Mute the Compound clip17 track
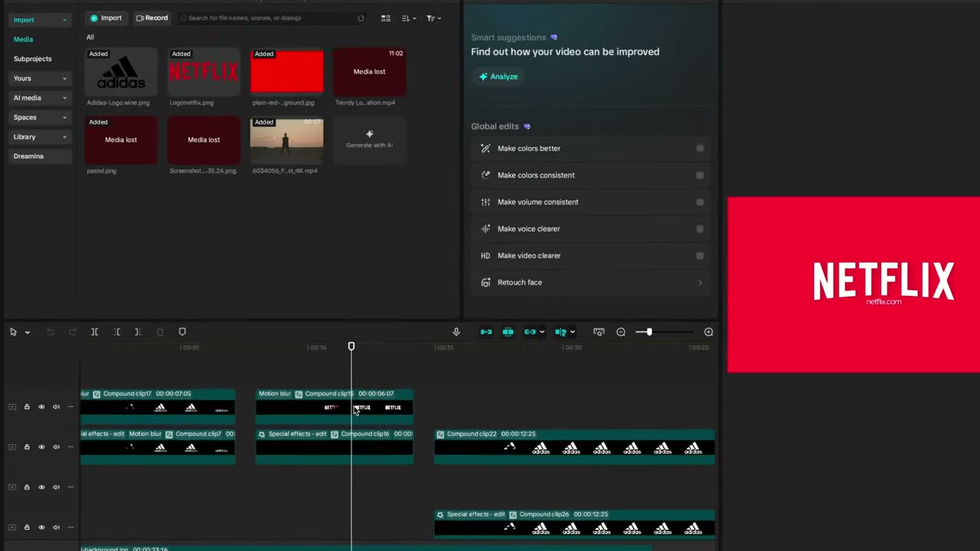The width and height of the screenshot is (980, 551). pos(56,407)
